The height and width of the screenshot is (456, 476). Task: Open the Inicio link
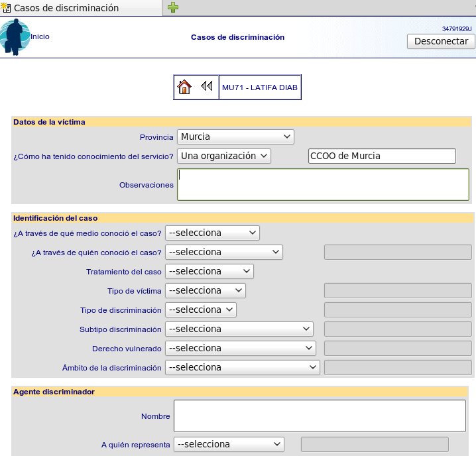coord(40,36)
